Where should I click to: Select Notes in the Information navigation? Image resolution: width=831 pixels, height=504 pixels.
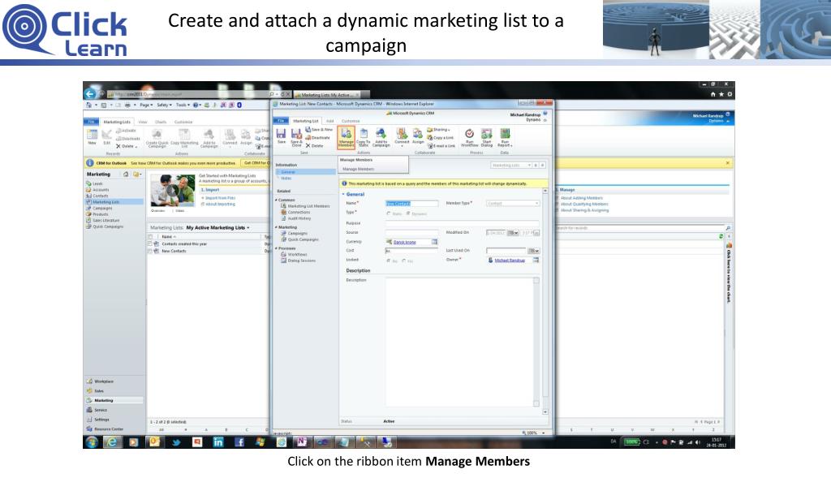pos(286,179)
